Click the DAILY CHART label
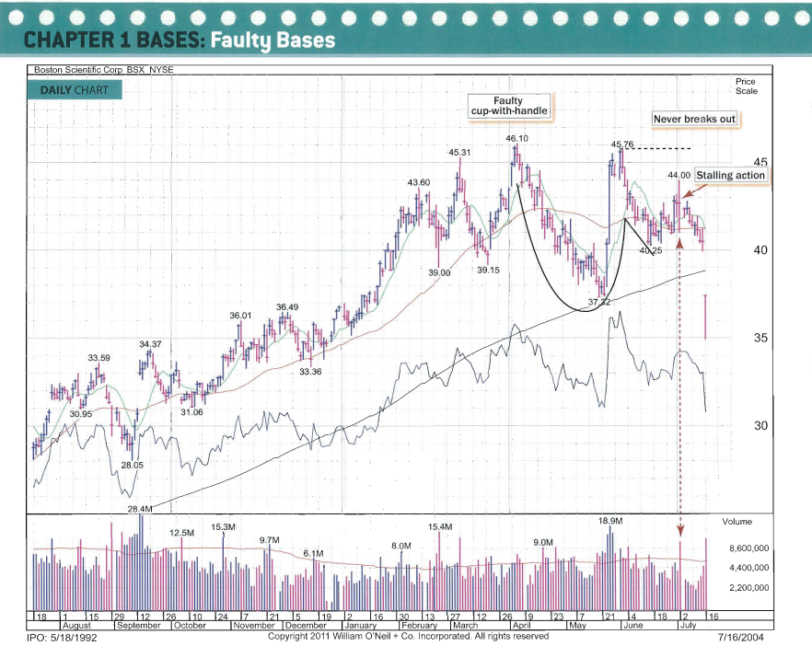The width and height of the screenshot is (812, 646). pyautogui.click(x=74, y=90)
